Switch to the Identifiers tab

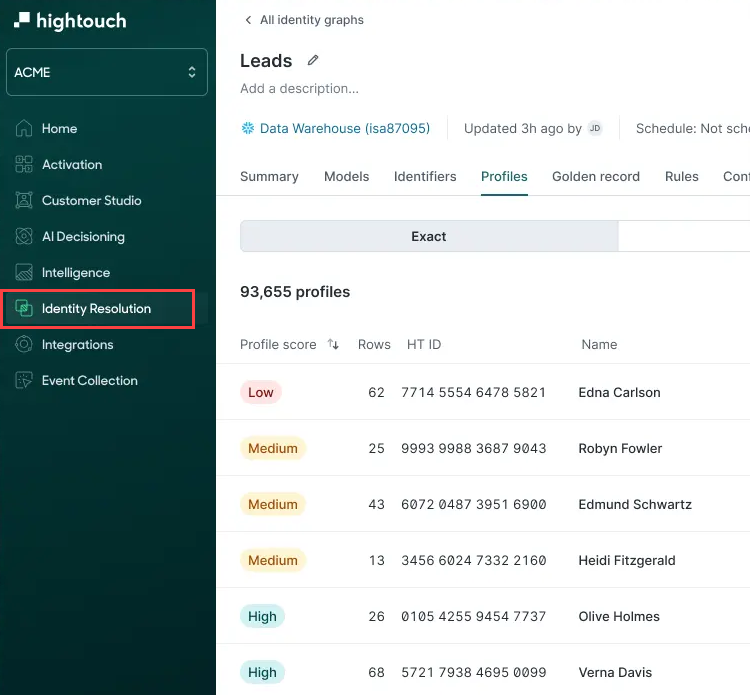point(425,177)
